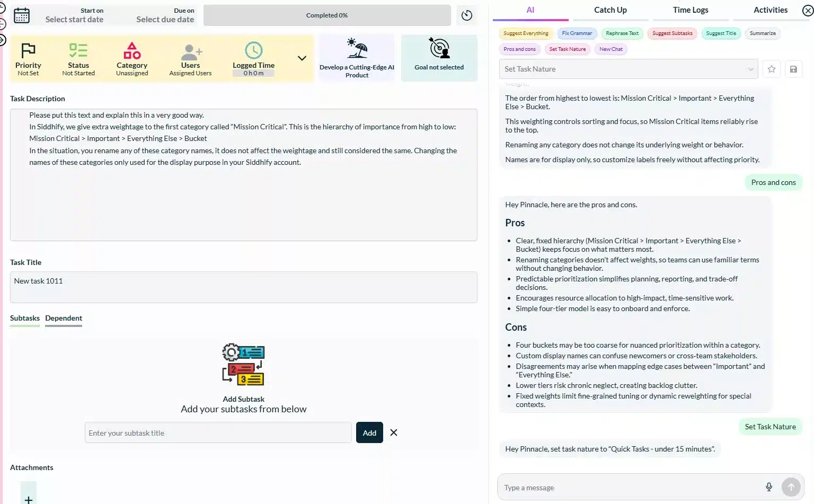Start voice input with microphone icon

coord(769,487)
